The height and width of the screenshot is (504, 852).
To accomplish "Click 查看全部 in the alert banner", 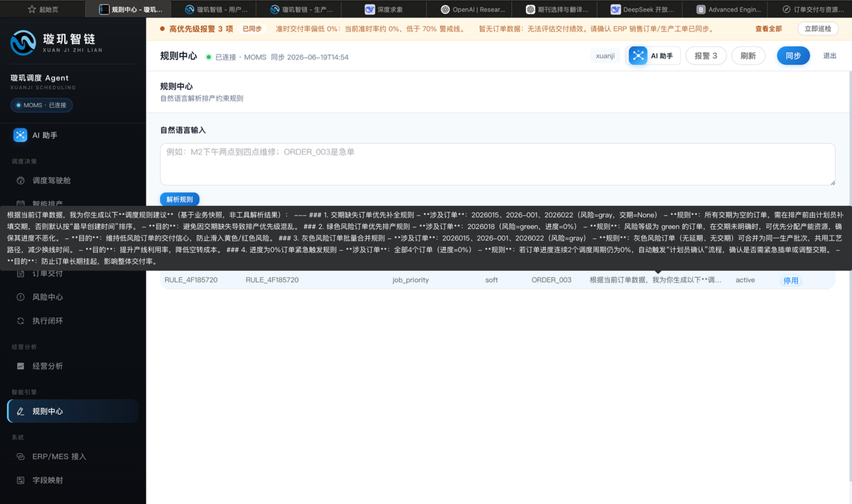I will coord(768,29).
